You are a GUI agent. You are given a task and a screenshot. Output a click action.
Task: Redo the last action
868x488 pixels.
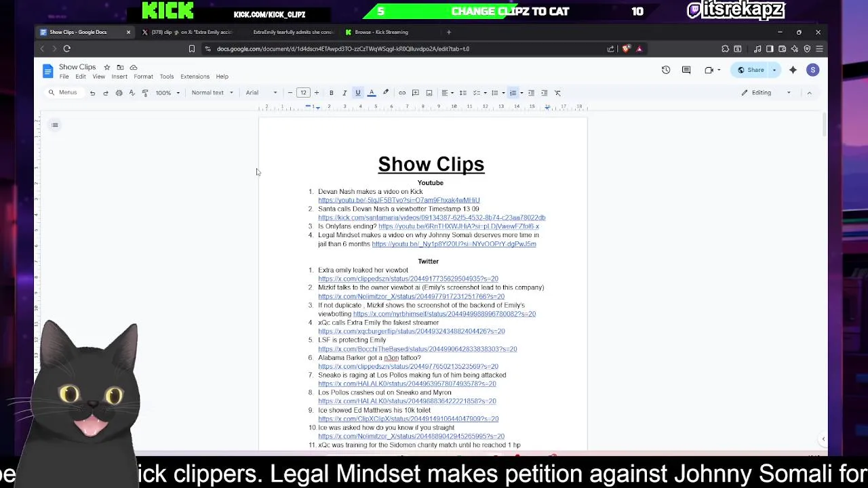pos(106,93)
